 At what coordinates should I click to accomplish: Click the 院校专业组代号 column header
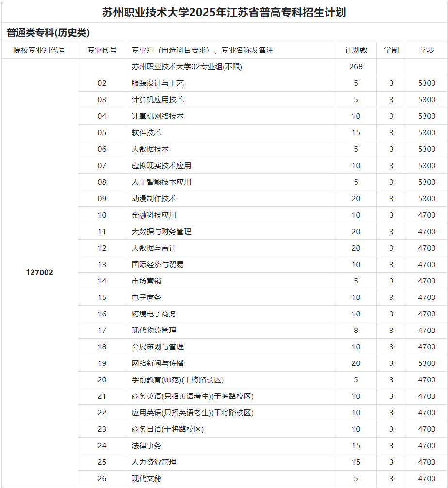(x=39, y=50)
